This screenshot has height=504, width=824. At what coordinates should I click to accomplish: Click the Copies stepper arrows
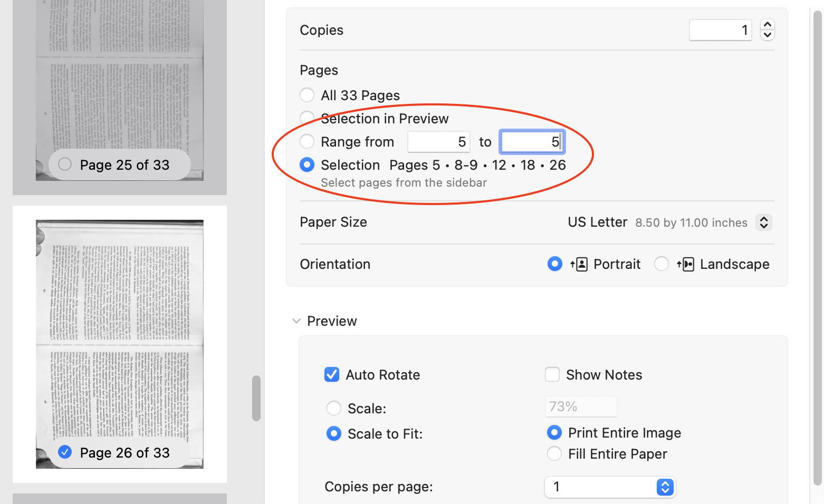767,30
